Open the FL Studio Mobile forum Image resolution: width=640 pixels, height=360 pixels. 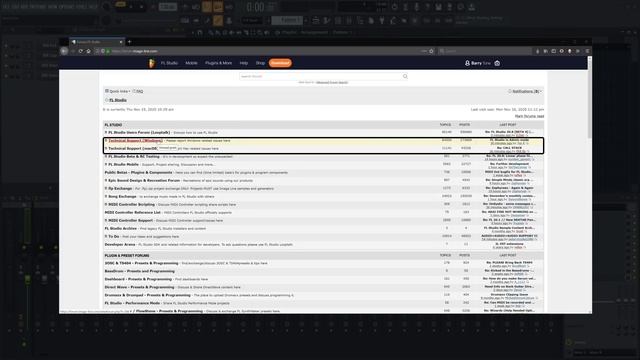point(123,164)
